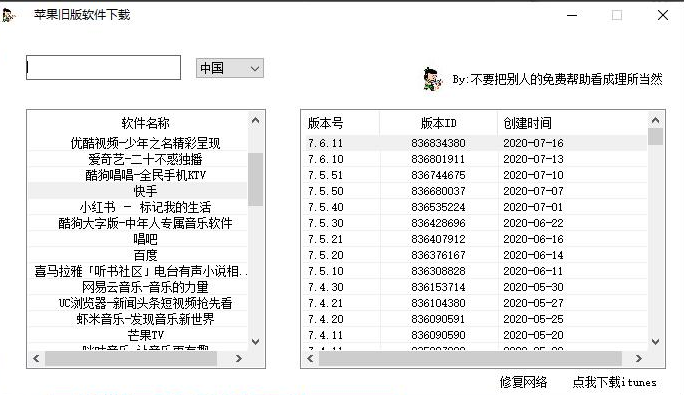This screenshot has width=684, height=395.
Task: Click the 创建时间 column header
Action: [x=572, y=123]
